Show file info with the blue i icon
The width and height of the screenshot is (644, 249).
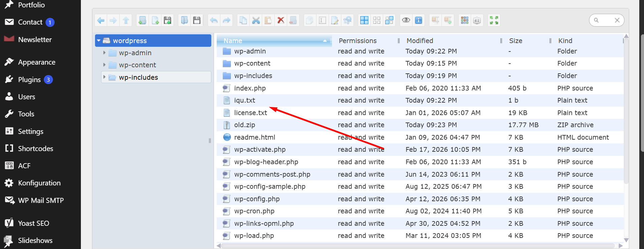point(419,21)
